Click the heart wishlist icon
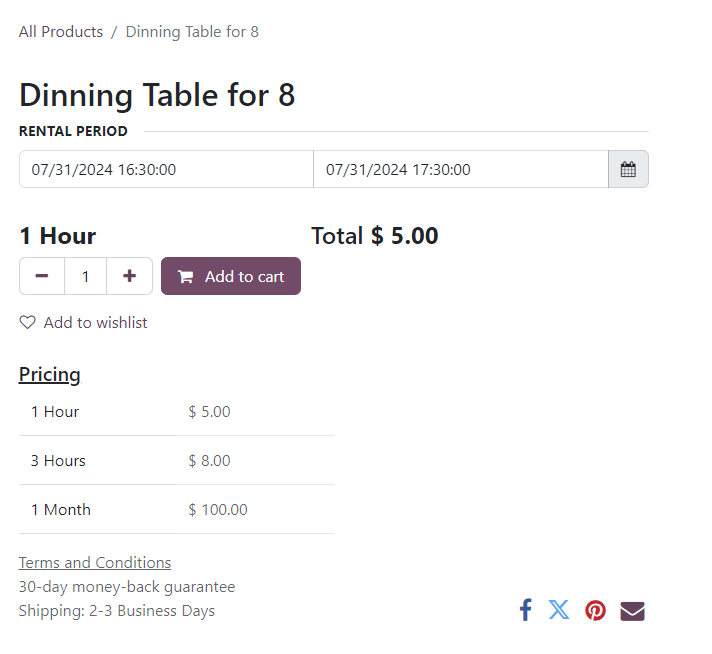Image resolution: width=712 pixels, height=654 pixels. [28, 322]
